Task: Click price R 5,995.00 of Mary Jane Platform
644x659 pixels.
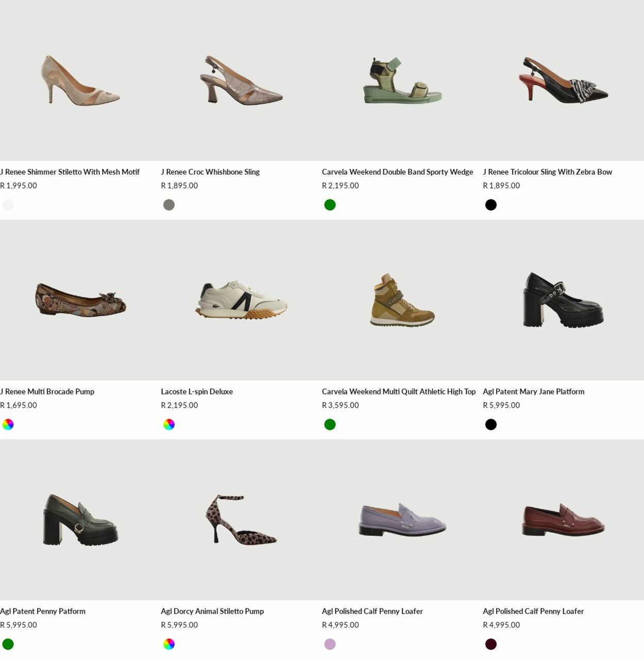Action: point(501,406)
